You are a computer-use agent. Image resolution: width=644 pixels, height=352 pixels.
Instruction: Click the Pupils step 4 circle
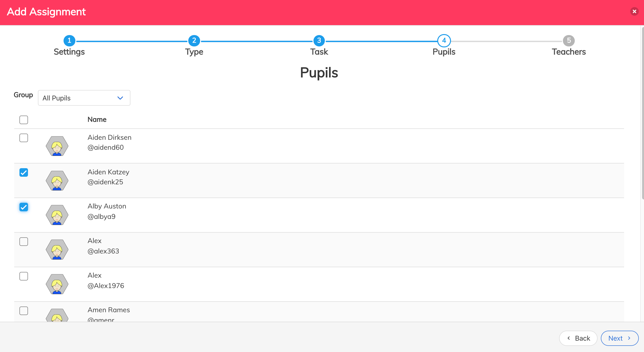coord(444,41)
